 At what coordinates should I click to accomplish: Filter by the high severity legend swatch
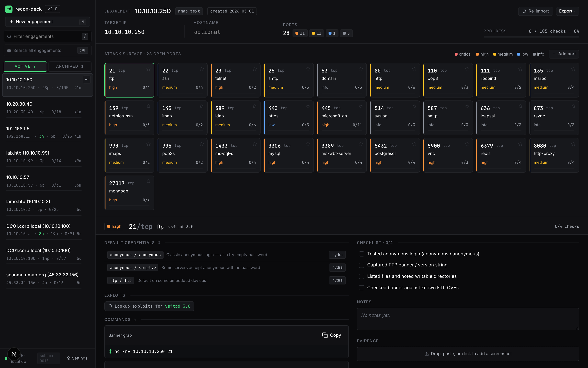[477, 54]
